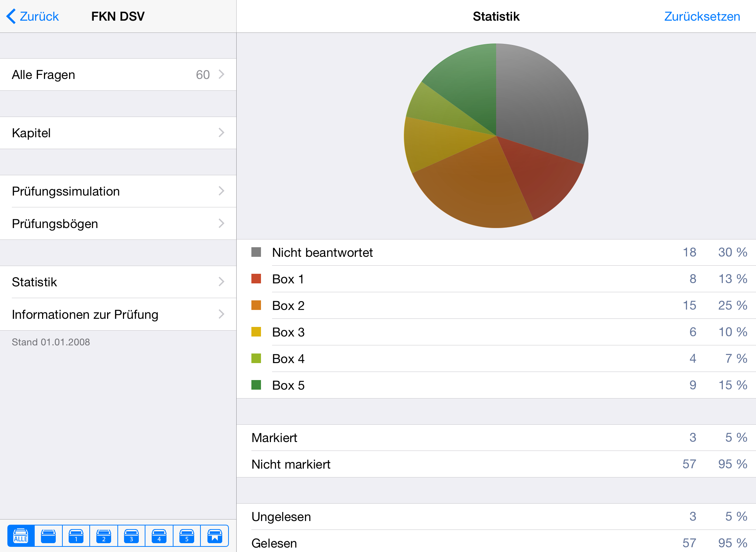Click red Box 1 color swatch
Screen dimensions: 756x552
pos(256,279)
